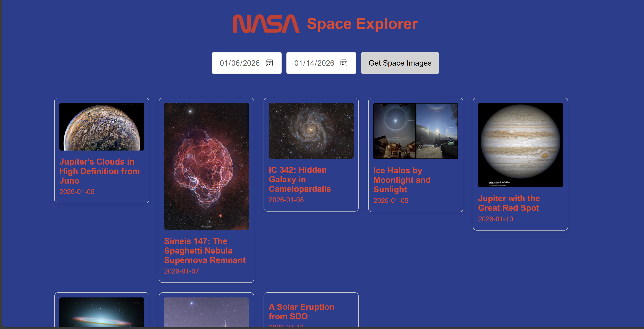Select title Jupiter with the Great Red Spot

tap(509, 203)
